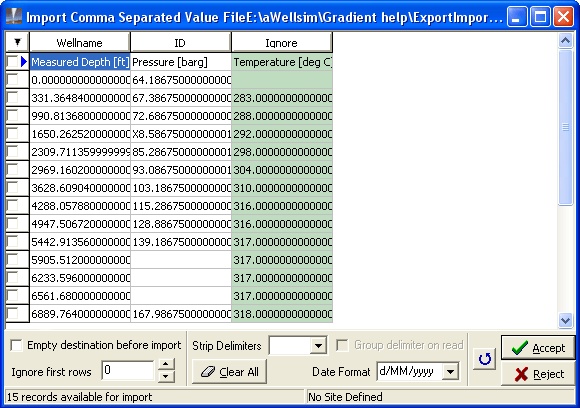Click the blue row pointer triangle
The image size is (580, 408).
tap(24, 62)
